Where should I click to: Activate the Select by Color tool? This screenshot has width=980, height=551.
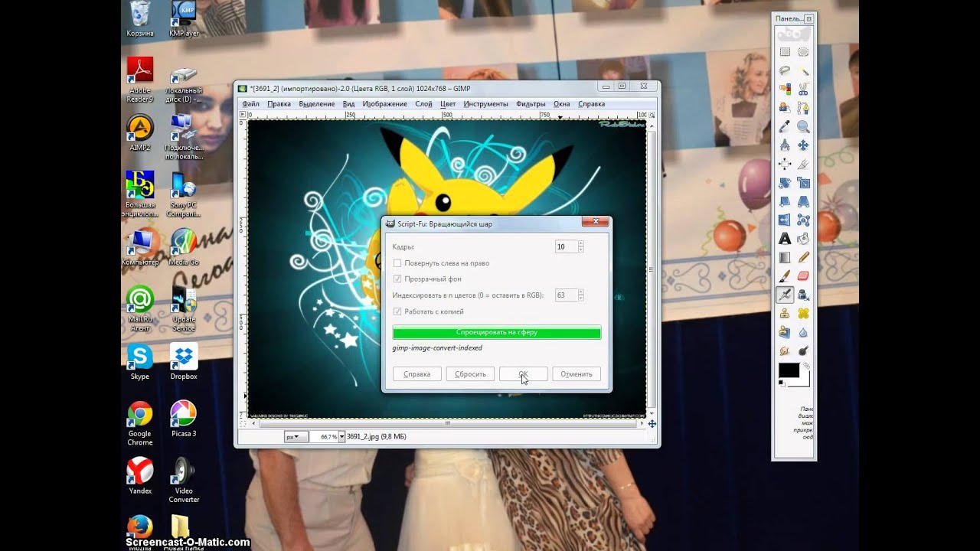[785, 89]
